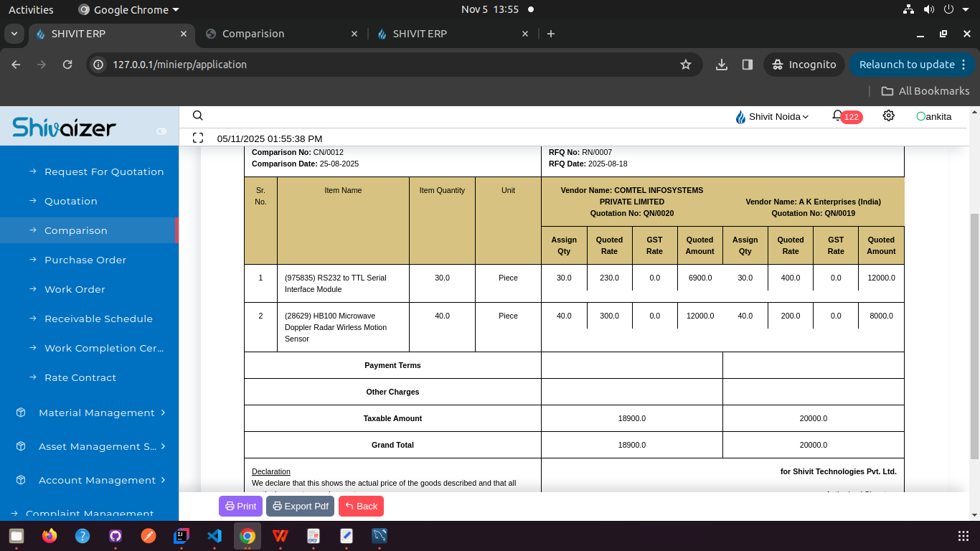Screen dimensions: 980x551
Task: Open Visual Studio Code from the dock
Action: coord(215,536)
